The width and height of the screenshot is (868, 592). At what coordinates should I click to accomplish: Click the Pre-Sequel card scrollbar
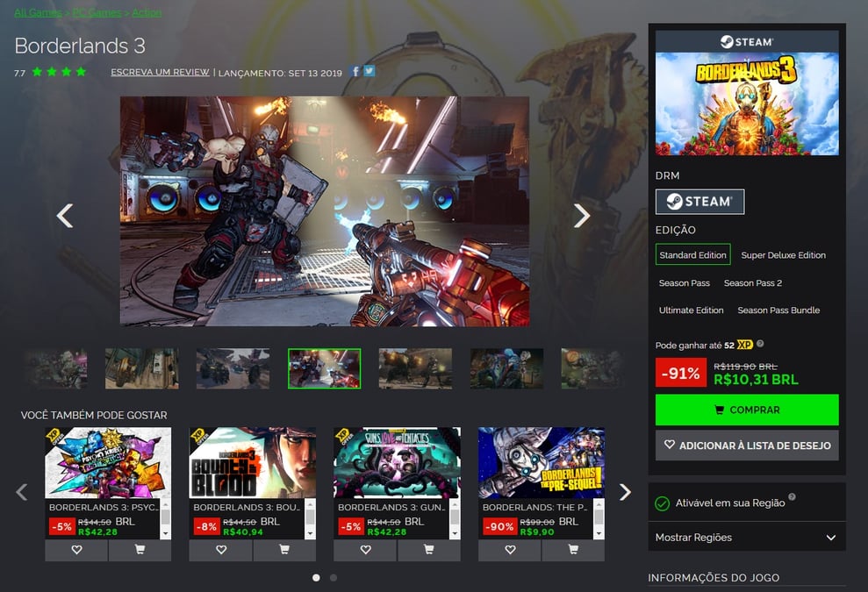(599, 519)
